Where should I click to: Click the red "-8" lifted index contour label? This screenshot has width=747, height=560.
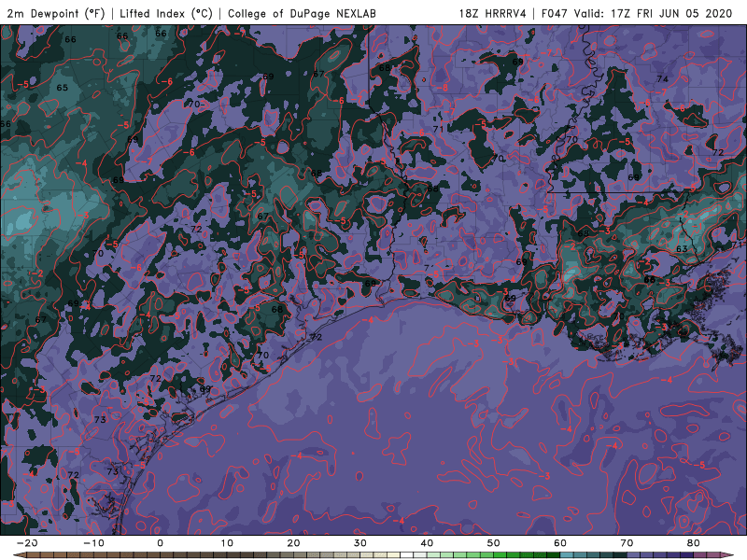click(x=444, y=88)
